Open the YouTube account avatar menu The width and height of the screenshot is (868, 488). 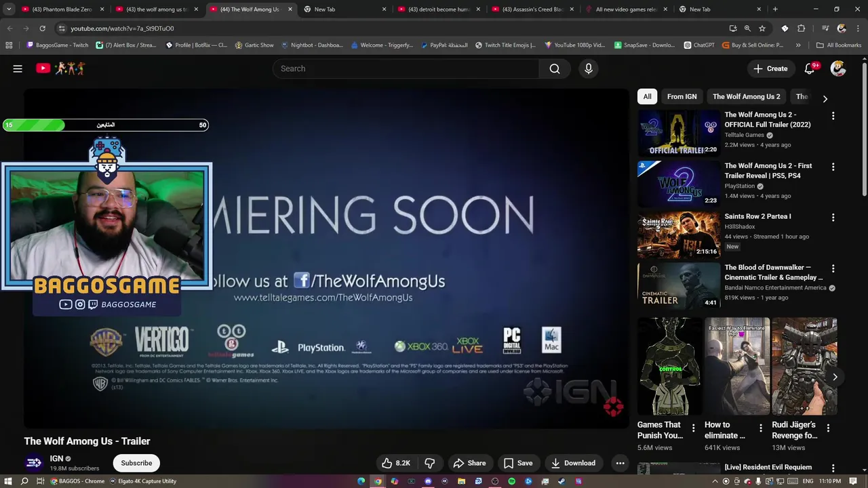(x=838, y=68)
